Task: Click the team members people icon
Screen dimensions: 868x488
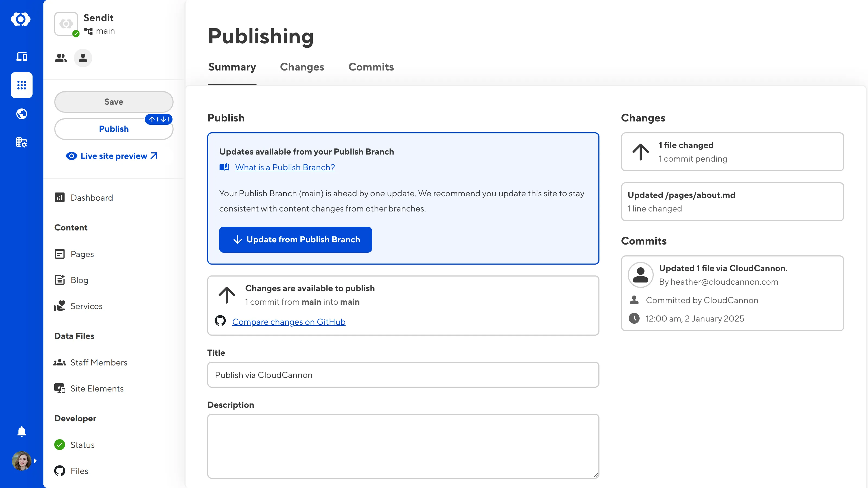Action: [x=61, y=58]
